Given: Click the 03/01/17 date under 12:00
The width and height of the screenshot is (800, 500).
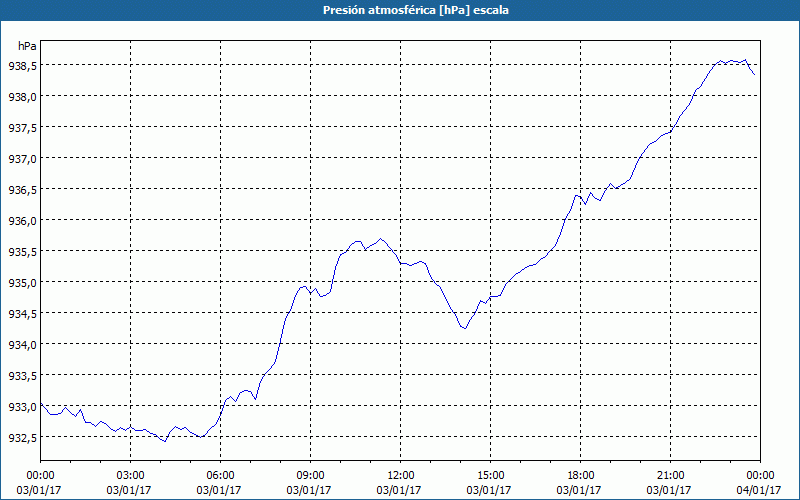Looking at the screenshot, I should [399, 490].
